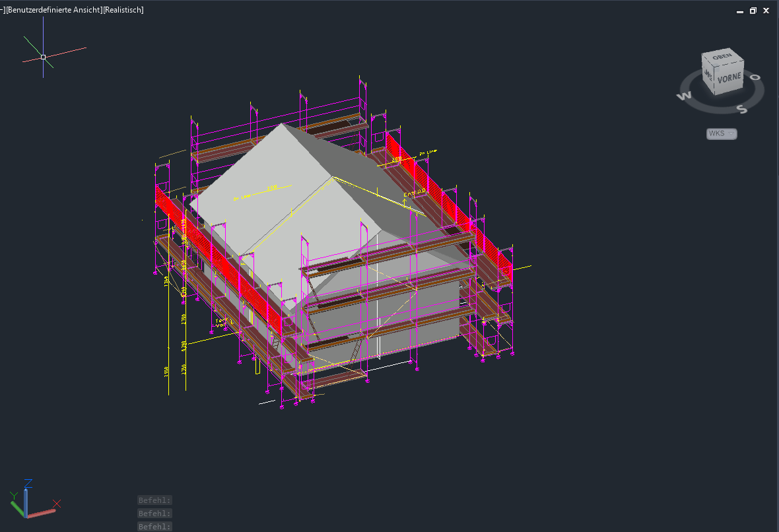Click the bottom Befehl command line
The image size is (779, 532).
click(154, 526)
